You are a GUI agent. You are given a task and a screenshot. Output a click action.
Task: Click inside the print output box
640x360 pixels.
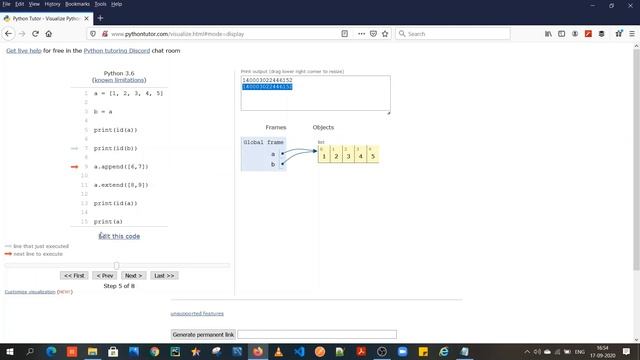pyautogui.click(x=316, y=93)
